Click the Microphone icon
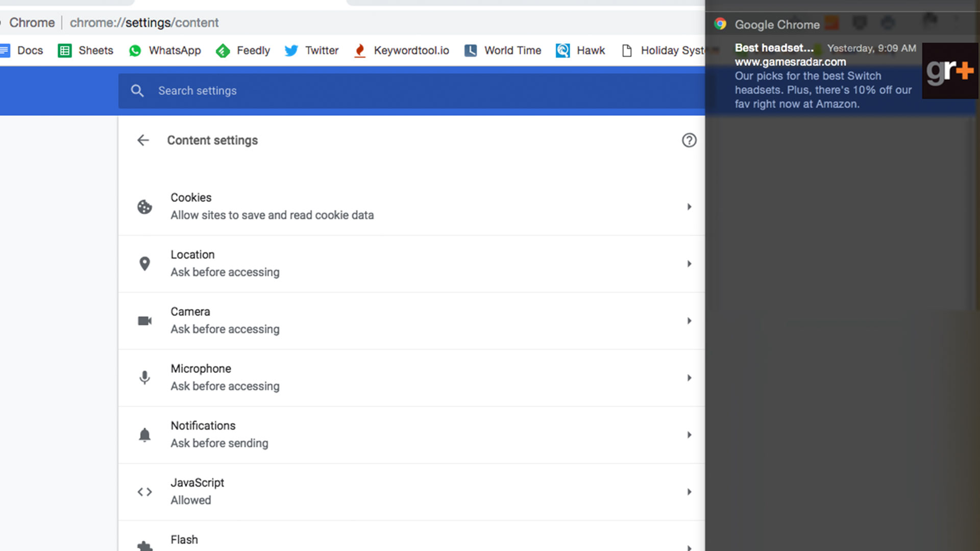 (x=144, y=377)
